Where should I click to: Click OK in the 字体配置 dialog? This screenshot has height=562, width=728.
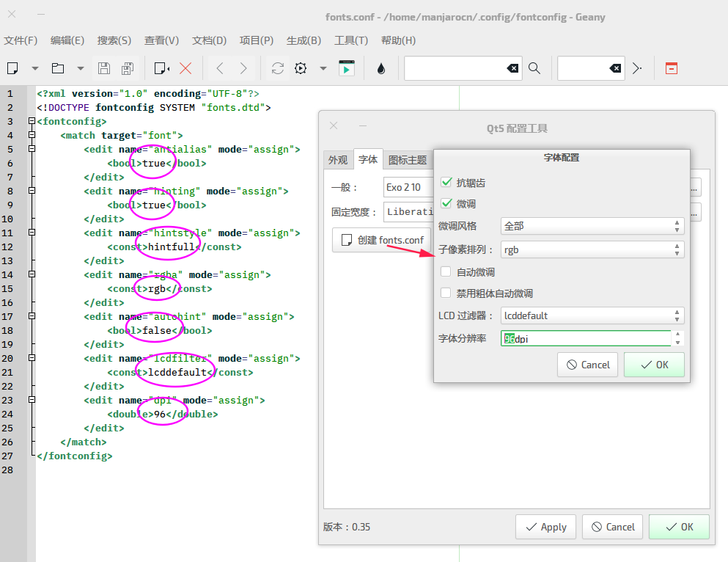654,365
